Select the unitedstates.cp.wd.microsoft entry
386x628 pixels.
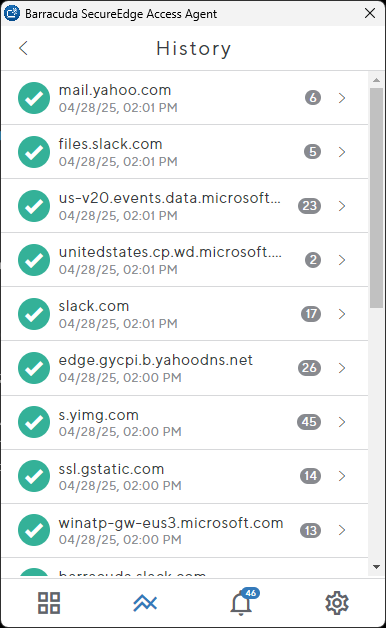point(184,260)
